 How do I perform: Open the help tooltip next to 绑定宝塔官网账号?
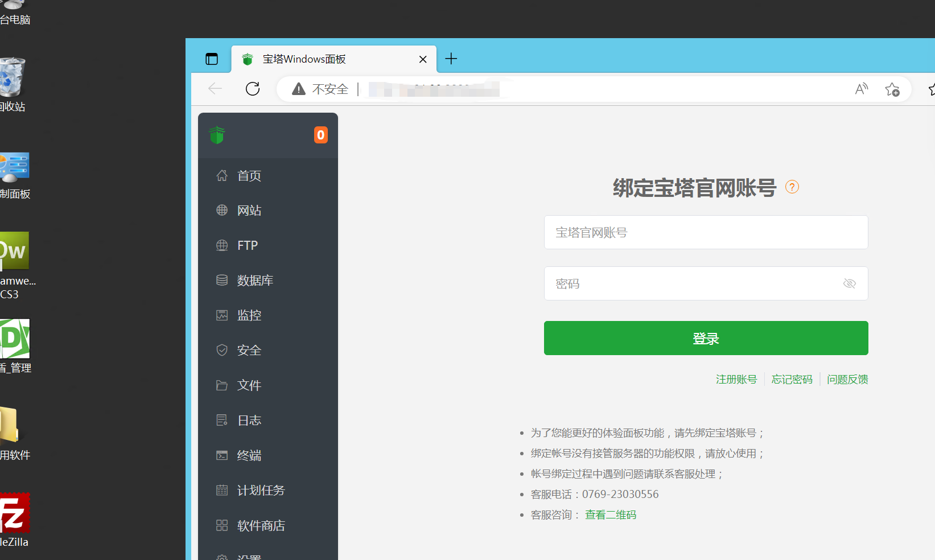coord(792,187)
